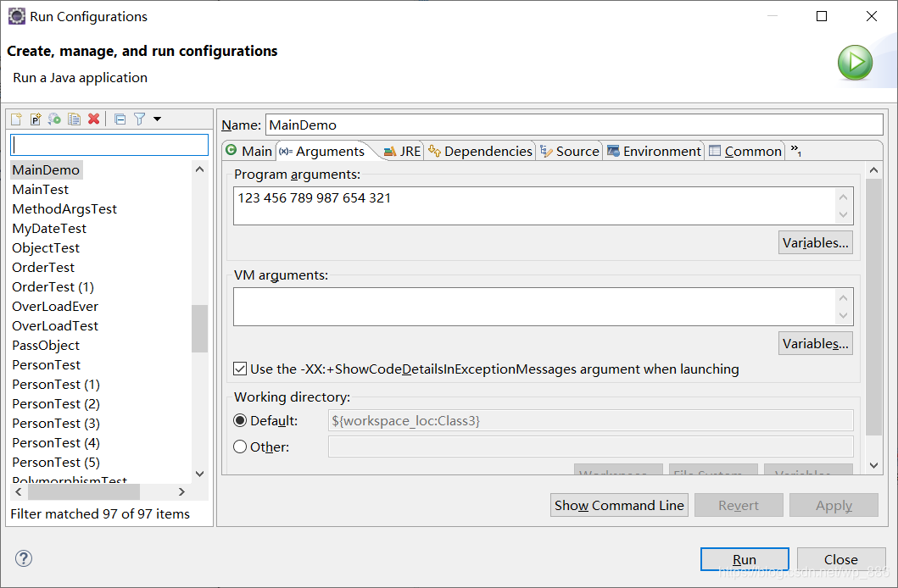Open the Source tab

point(570,151)
